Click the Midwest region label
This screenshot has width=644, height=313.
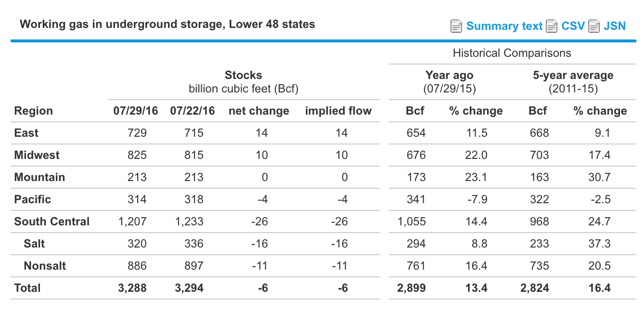37,155
